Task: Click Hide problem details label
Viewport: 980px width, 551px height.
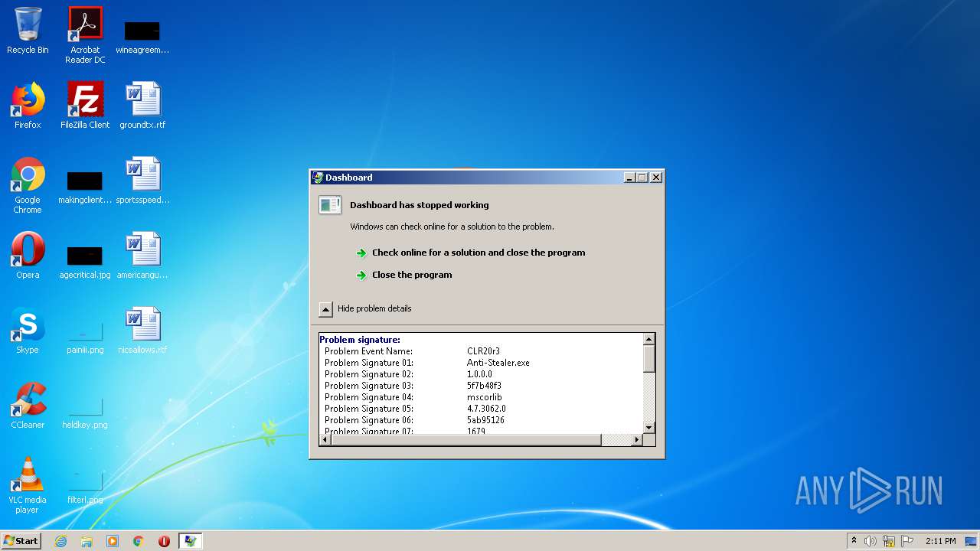Action: click(374, 308)
